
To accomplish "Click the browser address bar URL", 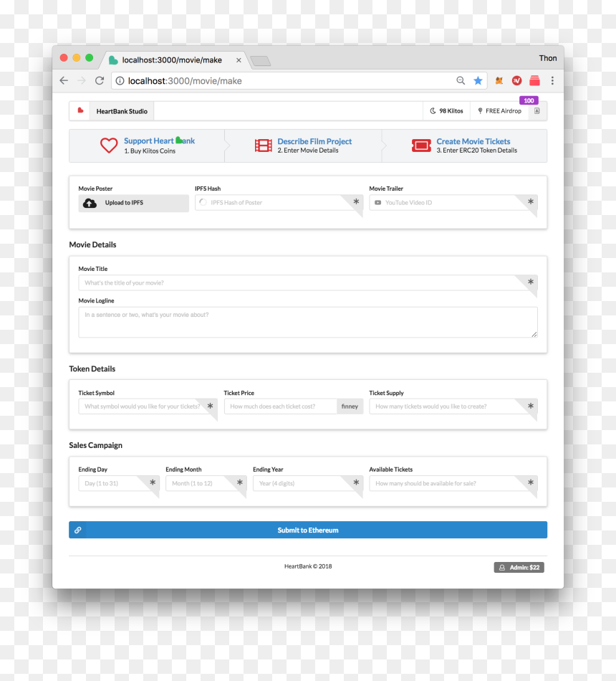I will pos(185,81).
